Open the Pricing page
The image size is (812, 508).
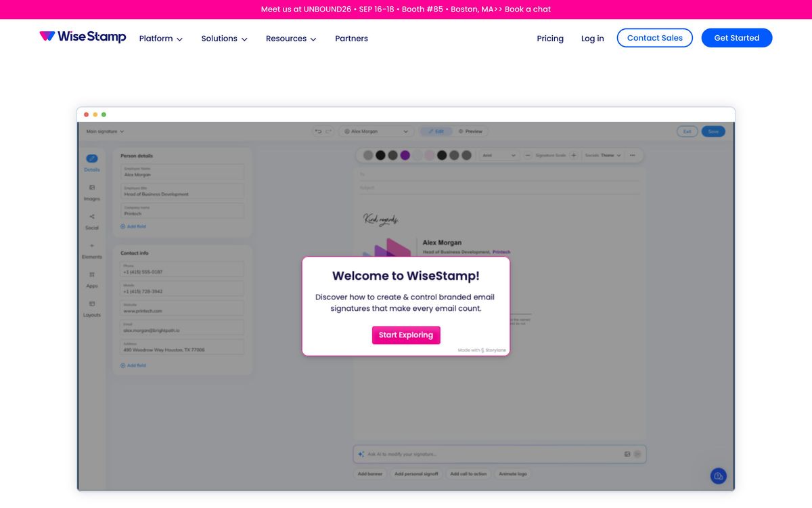click(550, 39)
